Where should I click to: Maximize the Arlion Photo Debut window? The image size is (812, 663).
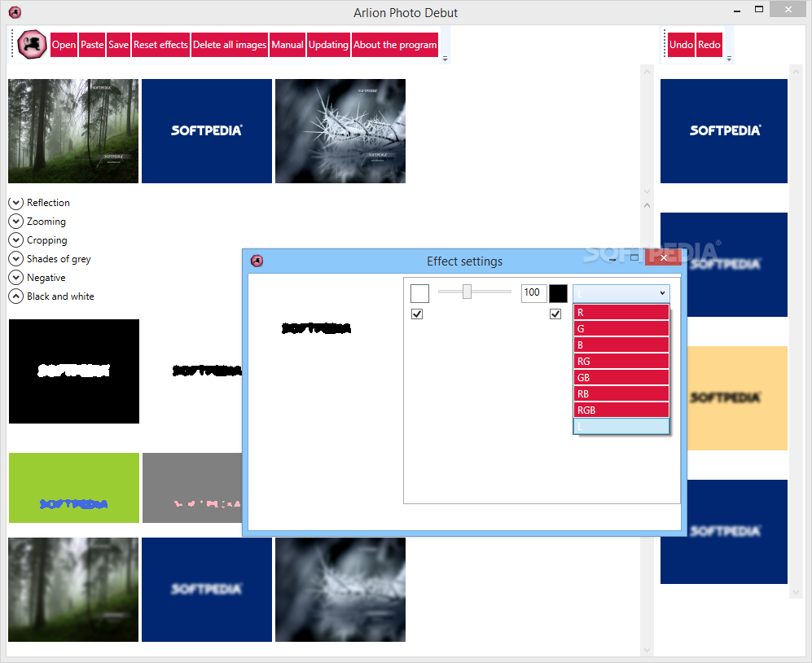pos(759,9)
